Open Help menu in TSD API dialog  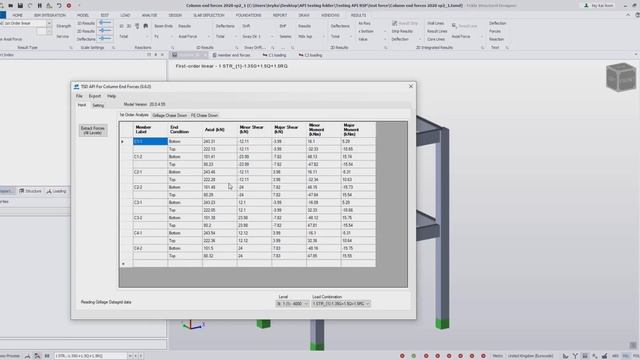click(x=111, y=96)
